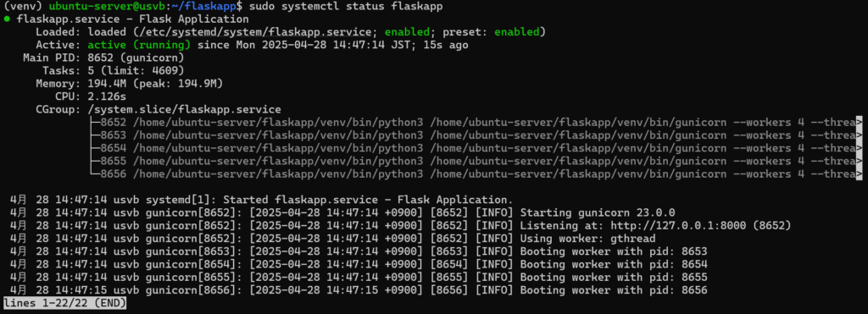Screen dimensions: 868x314
Task: Click the Starting gunicorn 23.0.0 log entry
Action: coord(598,212)
